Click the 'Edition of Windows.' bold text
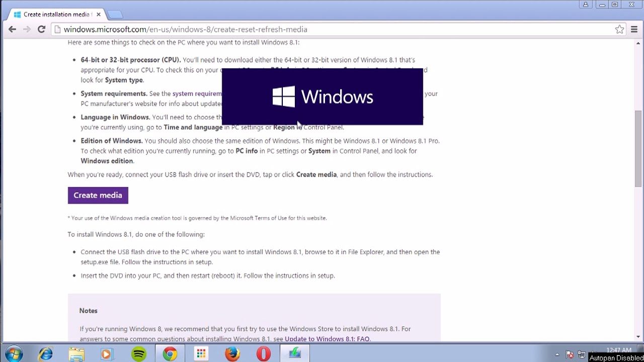This screenshot has height=362, width=644. click(112, 141)
